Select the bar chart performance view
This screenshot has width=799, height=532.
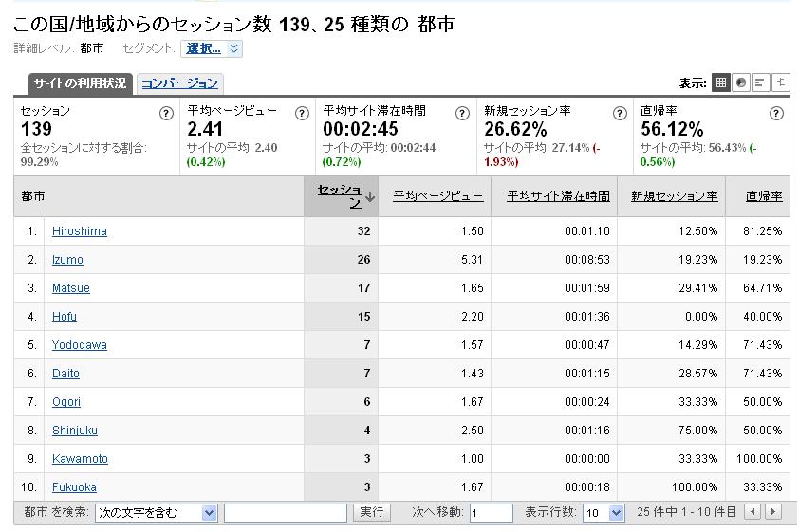coord(761,83)
